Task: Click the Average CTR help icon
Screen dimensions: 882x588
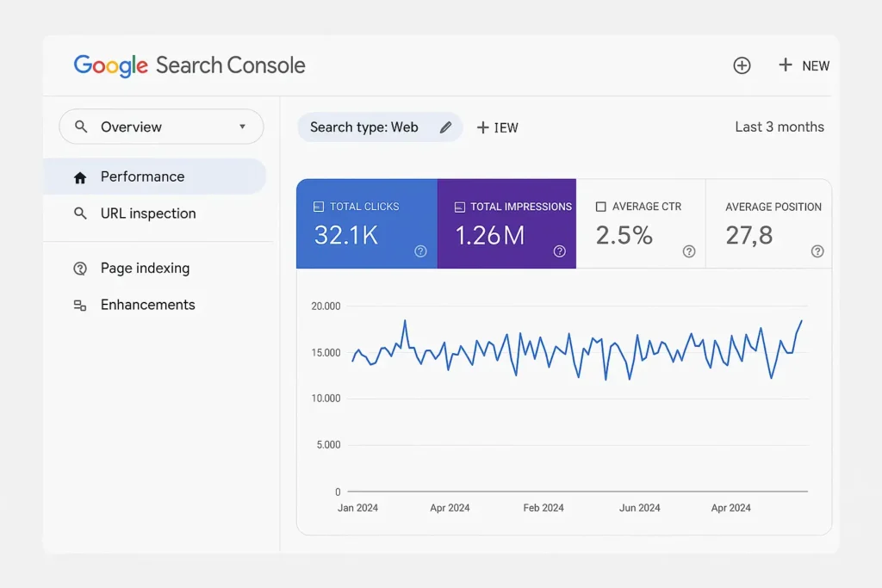Action: coord(689,251)
